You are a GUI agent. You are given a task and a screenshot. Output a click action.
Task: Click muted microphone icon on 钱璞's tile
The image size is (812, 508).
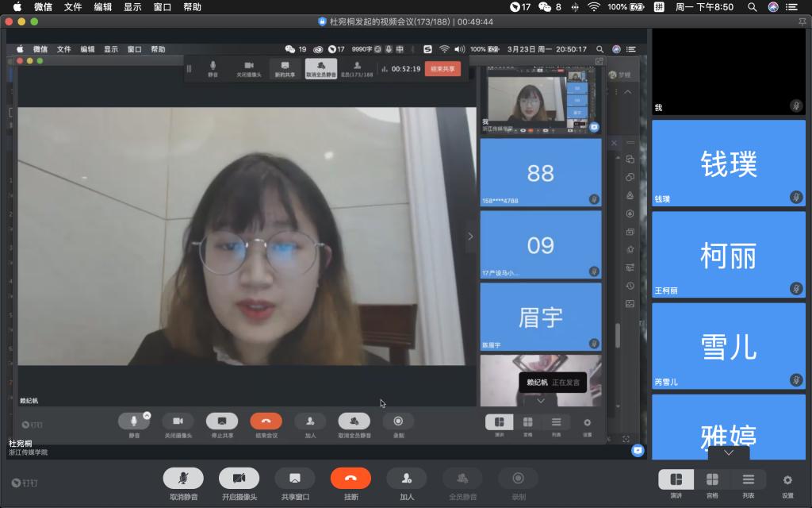click(795, 197)
